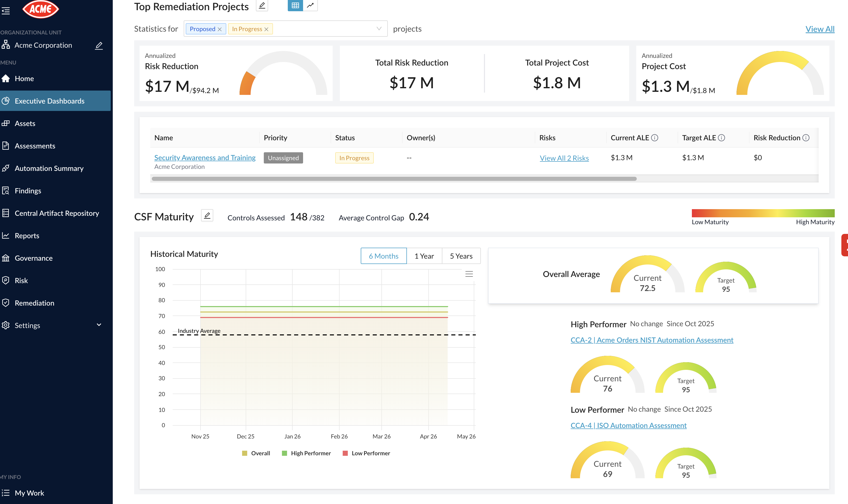Remove the Proposed filter tag
This screenshot has width=848, height=504.
pos(220,29)
